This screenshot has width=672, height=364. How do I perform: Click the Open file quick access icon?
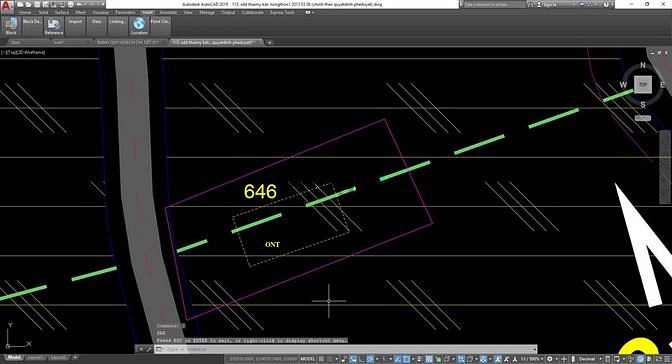pyautogui.click(x=28, y=4)
